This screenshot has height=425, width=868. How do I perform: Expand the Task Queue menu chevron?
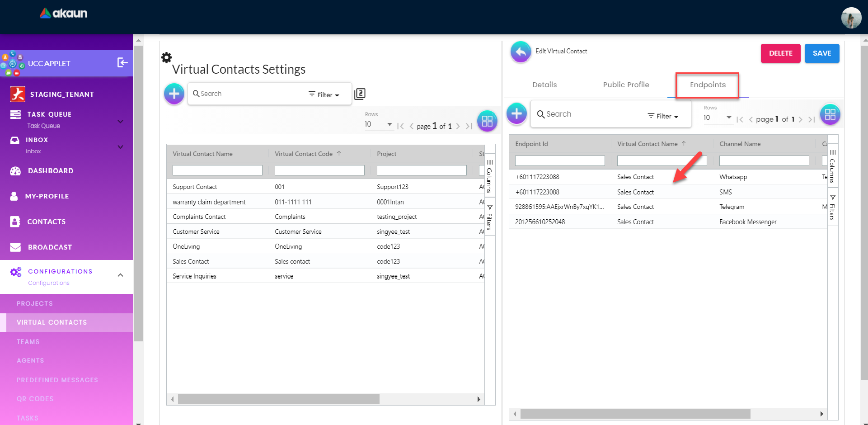(121, 121)
